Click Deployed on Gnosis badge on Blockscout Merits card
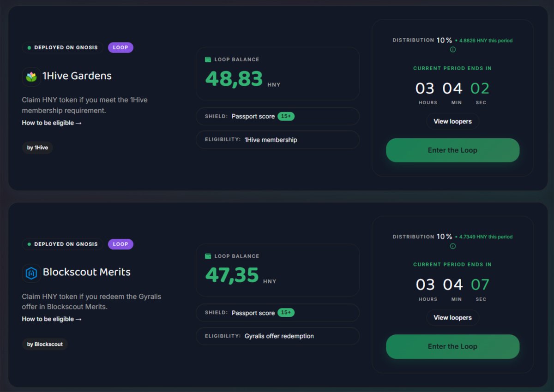The height and width of the screenshot is (392, 554). coord(63,244)
